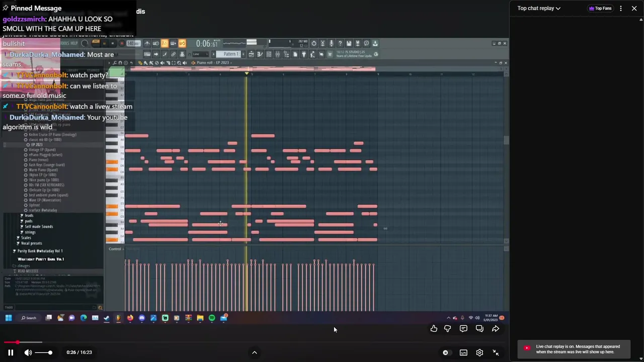The height and width of the screenshot is (362, 644).
Task: Expand the strings folder
Action: tap(30, 232)
